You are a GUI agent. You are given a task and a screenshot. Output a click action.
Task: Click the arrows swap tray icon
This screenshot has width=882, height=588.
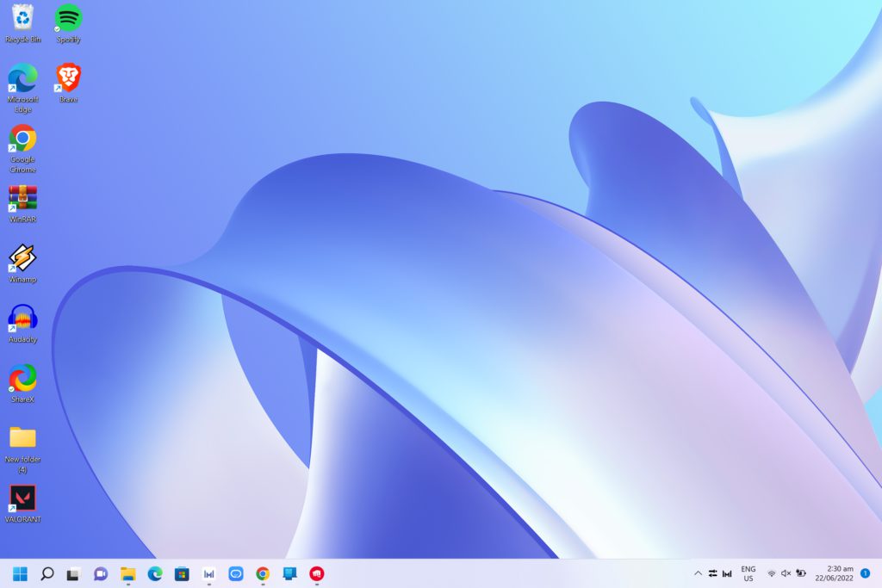[x=712, y=573]
